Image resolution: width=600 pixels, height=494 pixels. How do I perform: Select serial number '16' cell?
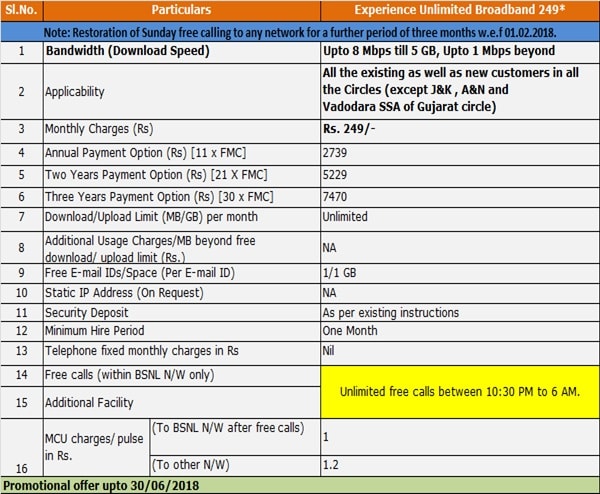[x=21, y=447]
